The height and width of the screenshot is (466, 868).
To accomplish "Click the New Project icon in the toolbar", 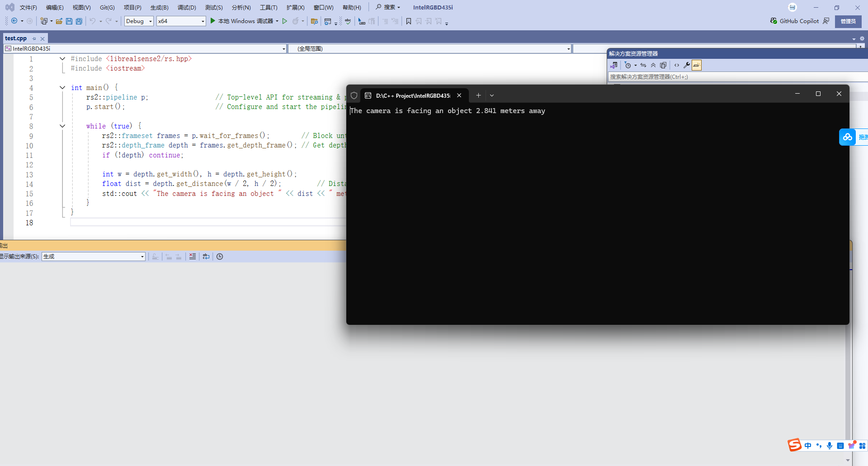I will coord(44,21).
